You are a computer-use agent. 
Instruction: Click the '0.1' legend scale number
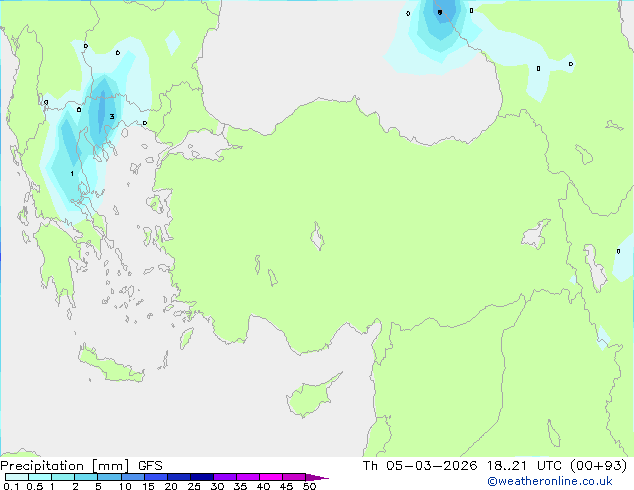pos(11,486)
